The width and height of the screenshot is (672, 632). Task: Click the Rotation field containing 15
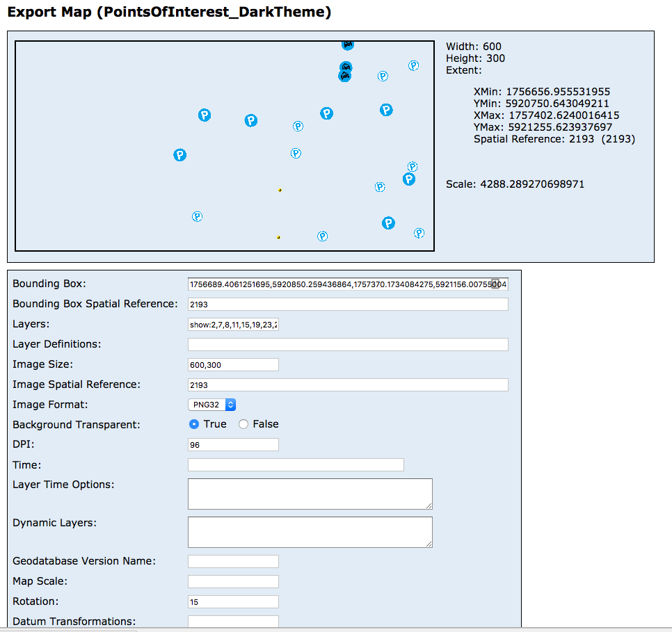pos(233,601)
